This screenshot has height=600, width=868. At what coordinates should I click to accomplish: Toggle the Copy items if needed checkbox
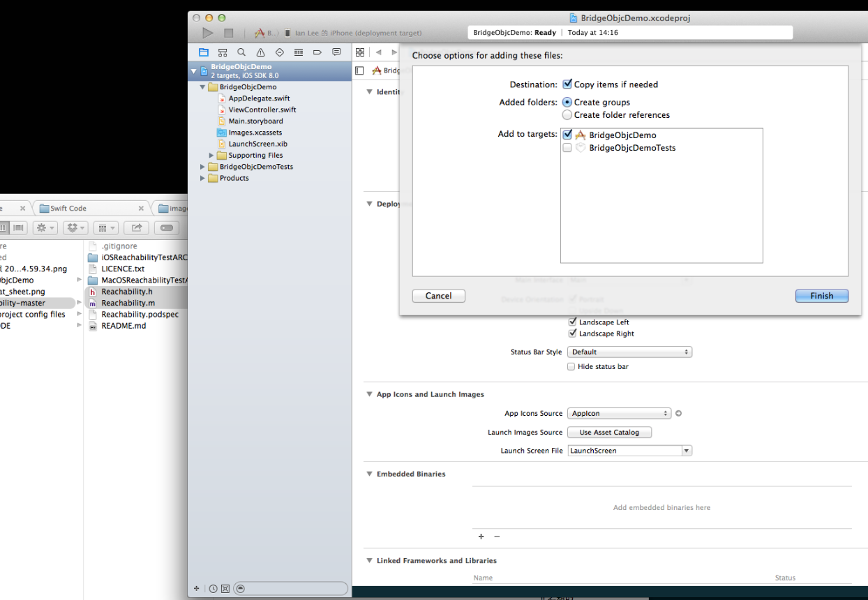(x=567, y=84)
